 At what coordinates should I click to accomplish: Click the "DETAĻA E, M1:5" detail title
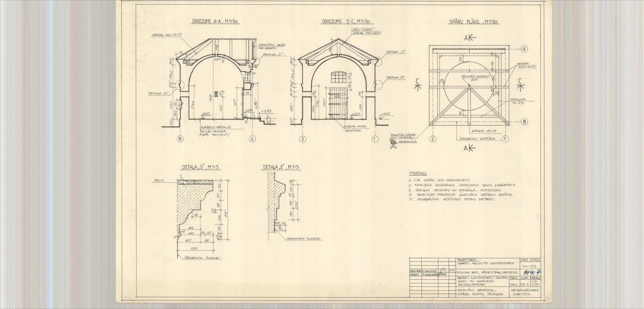281,167
